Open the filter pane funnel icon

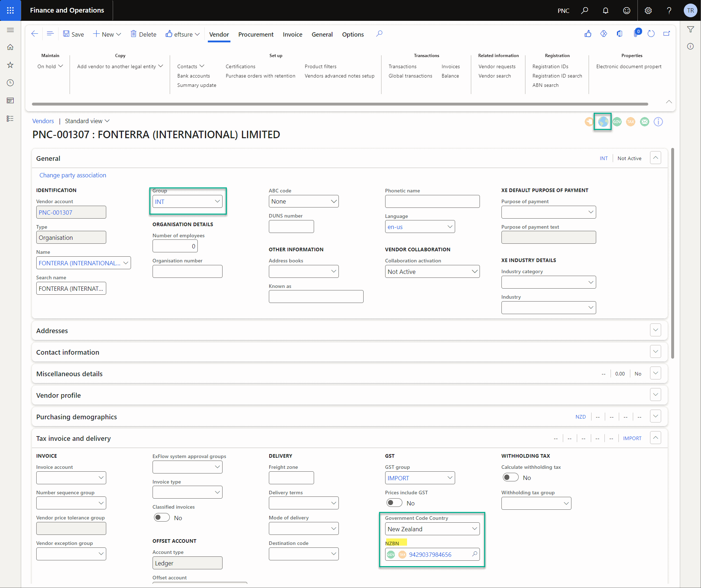pyautogui.click(x=691, y=29)
